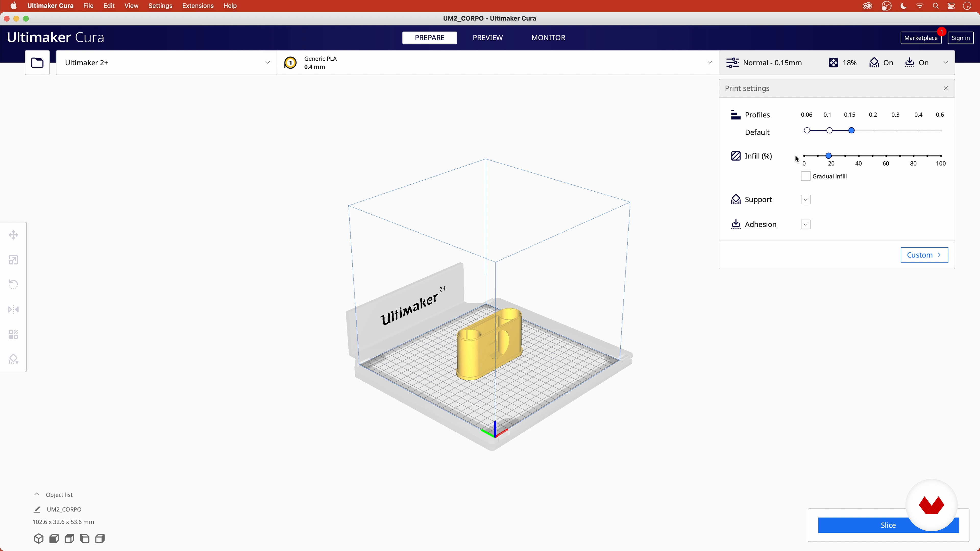Switch to top view cube icon
This screenshot has width=980, height=551.
coord(69,539)
